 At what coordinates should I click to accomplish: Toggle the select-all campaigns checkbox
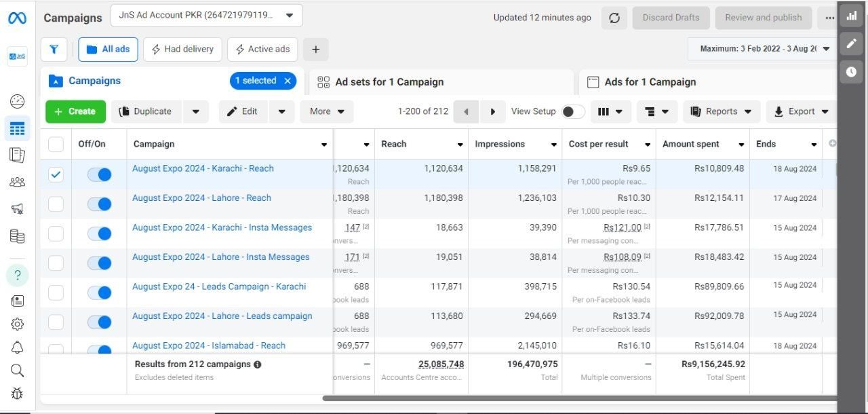[56, 144]
